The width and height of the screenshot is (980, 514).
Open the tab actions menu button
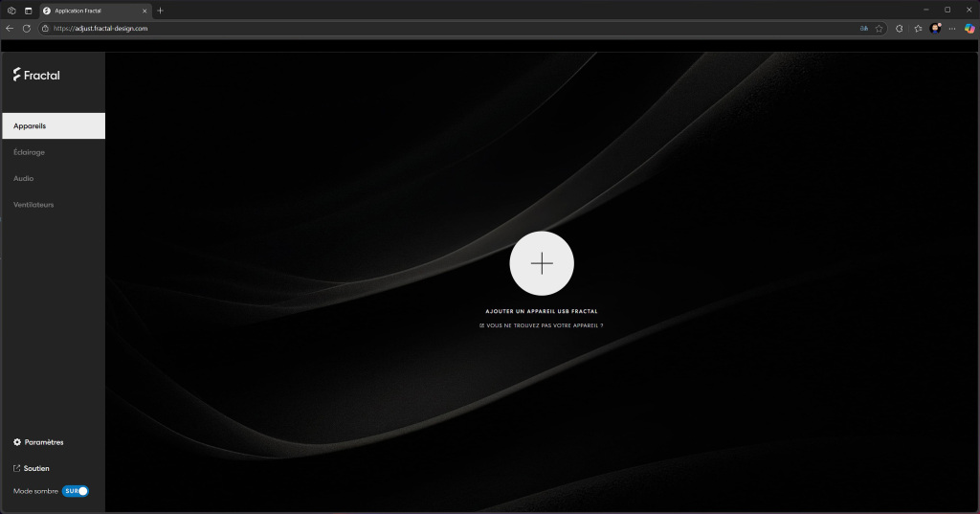28,11
